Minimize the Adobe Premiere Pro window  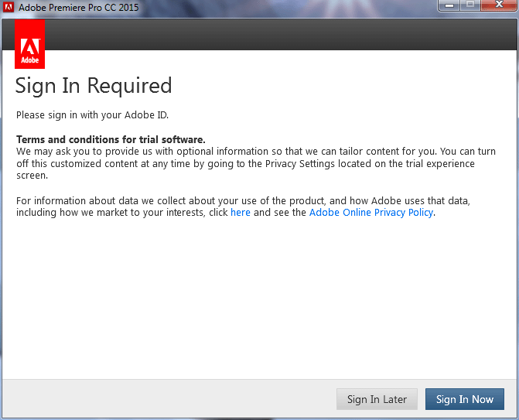click(x=449, y=5)
